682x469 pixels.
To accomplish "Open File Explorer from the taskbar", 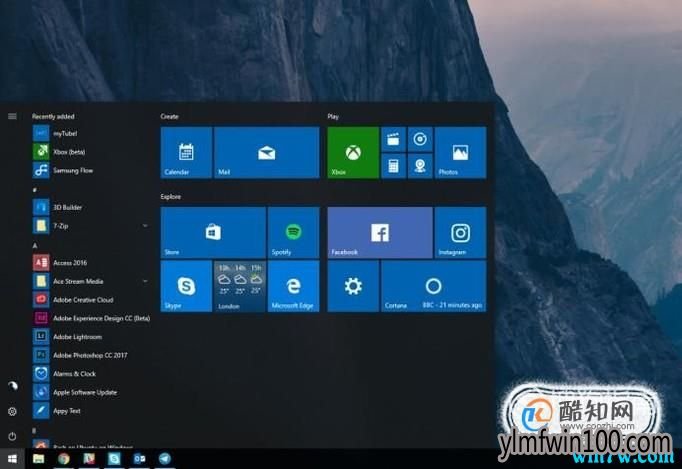I will (38, 459).
